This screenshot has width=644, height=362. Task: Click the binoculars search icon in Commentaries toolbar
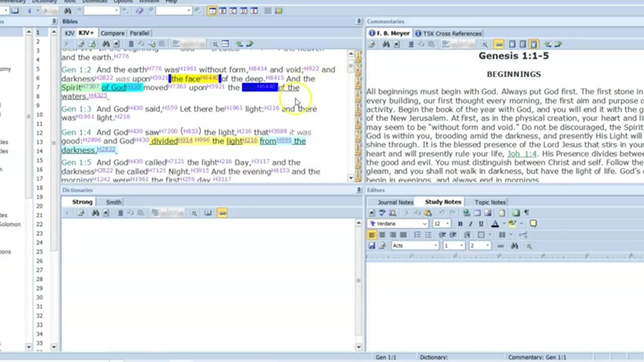coord(386,44)
